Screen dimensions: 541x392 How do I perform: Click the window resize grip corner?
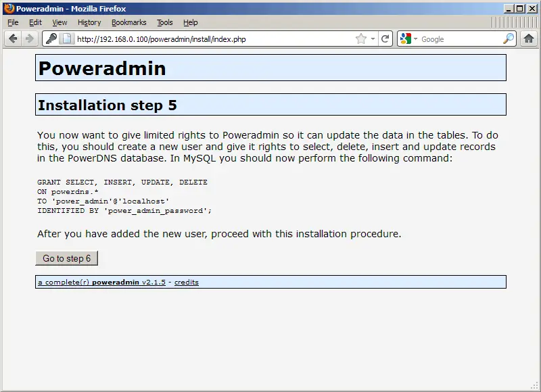(535, 385)
